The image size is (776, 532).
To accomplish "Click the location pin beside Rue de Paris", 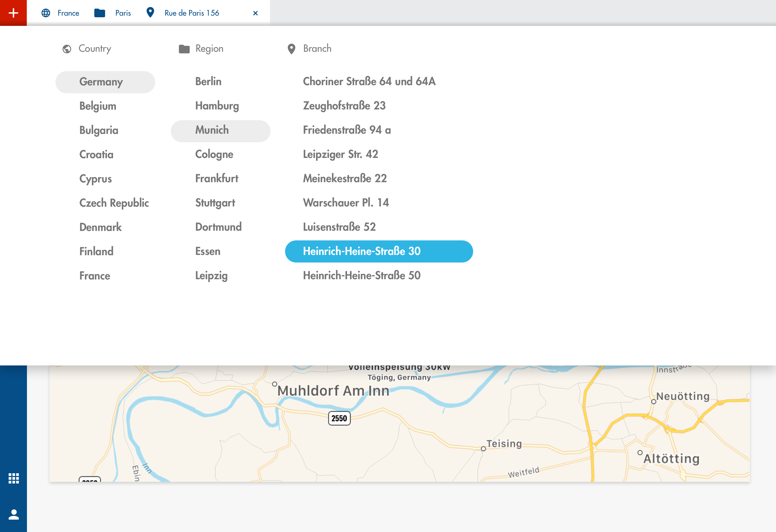I will [150, 13].
